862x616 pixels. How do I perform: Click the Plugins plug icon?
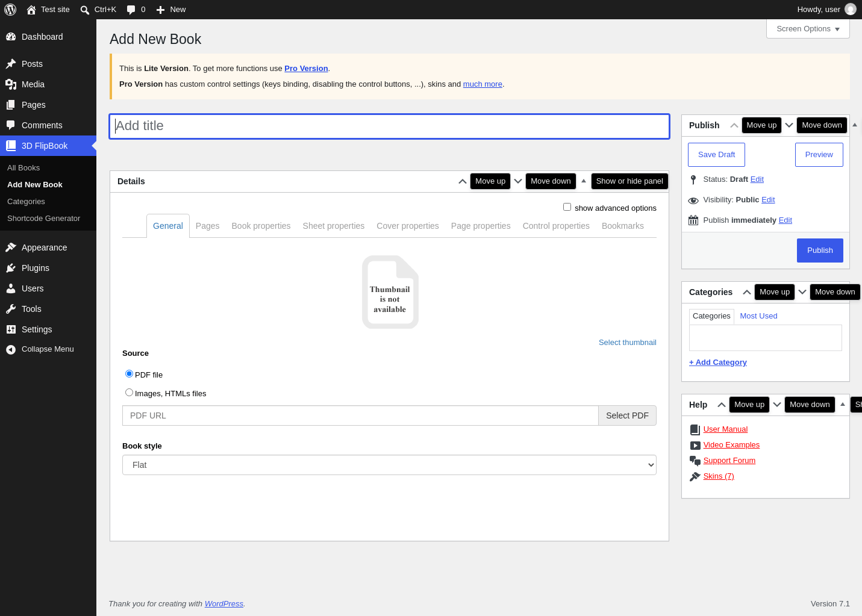[11, 268]
